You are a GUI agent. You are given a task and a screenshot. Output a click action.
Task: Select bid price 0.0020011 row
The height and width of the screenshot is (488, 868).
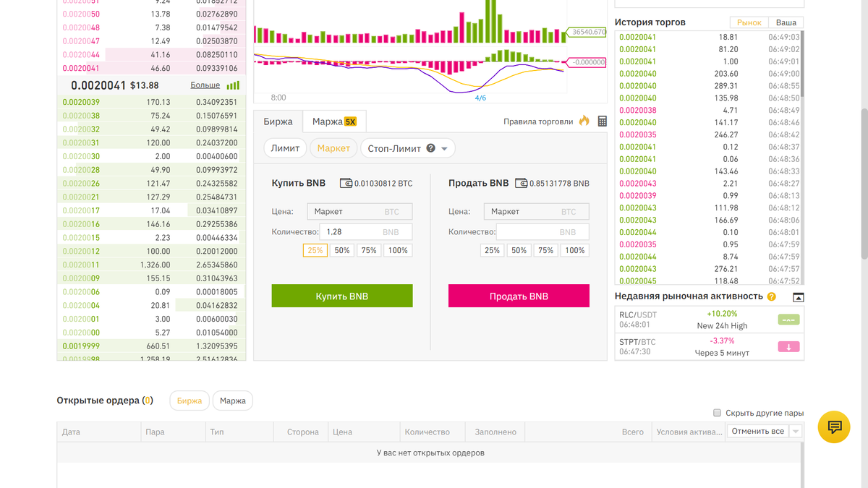click(x=151, y=265)
